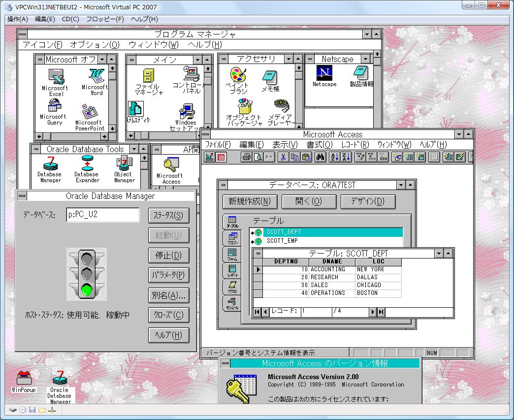Open the ORA7TEST database window control menu box

point(223,185)
